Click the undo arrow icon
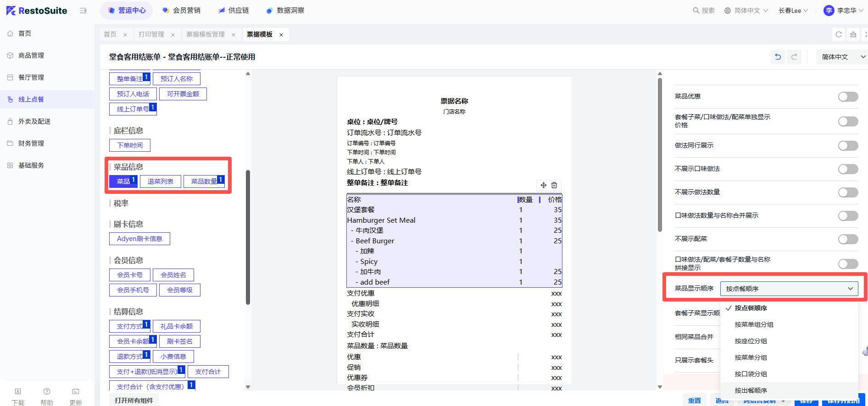The height and width of the screenshot is (406, 868). tap(778, 57)
